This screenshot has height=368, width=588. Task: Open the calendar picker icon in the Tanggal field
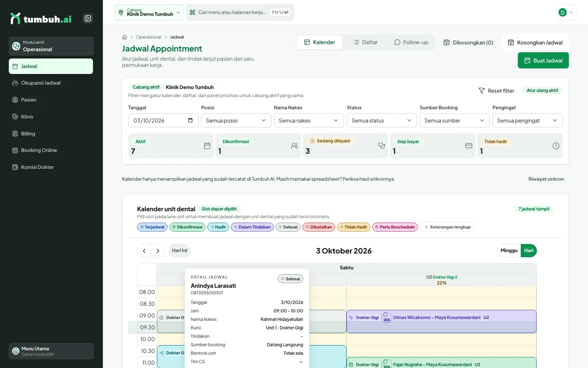pyautogui.click(x=190, y=120)
